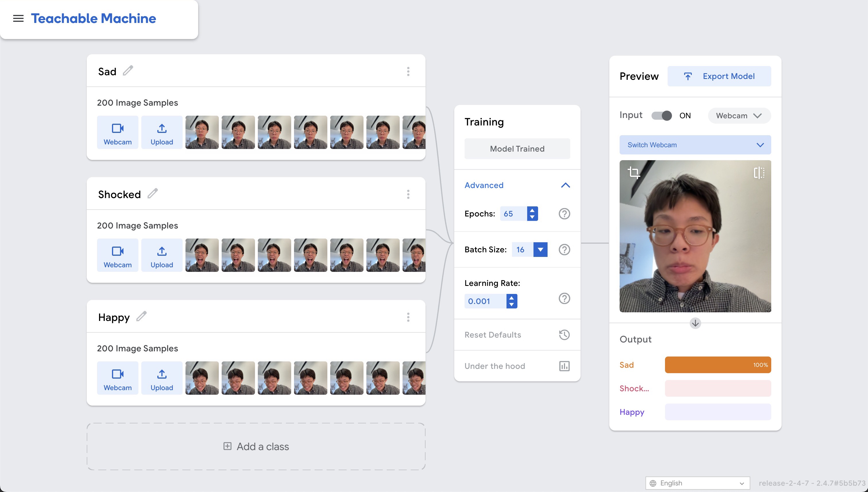This screenshot has height=492, width=868.
Task: Rename the Shocked class with pencil icon
Action: (x=152, y=193)
